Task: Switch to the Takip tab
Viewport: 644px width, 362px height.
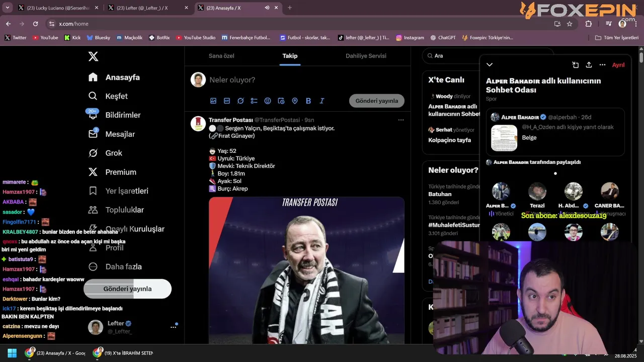Action: coord(290,56)
